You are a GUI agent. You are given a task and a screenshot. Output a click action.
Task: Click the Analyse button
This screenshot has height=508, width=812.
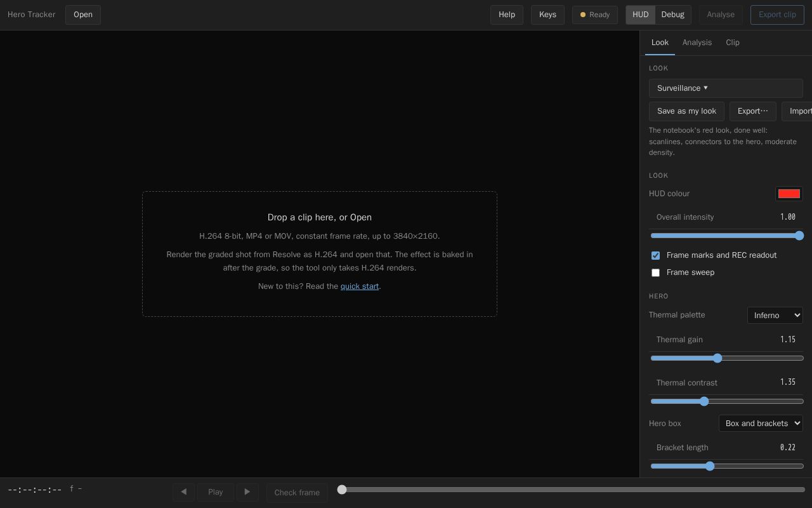coord(721,15)
